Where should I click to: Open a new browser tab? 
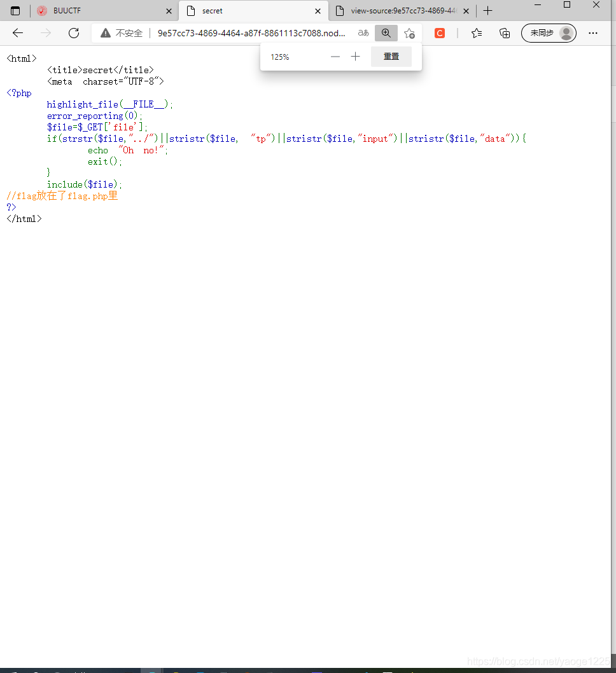pos(487,11)
